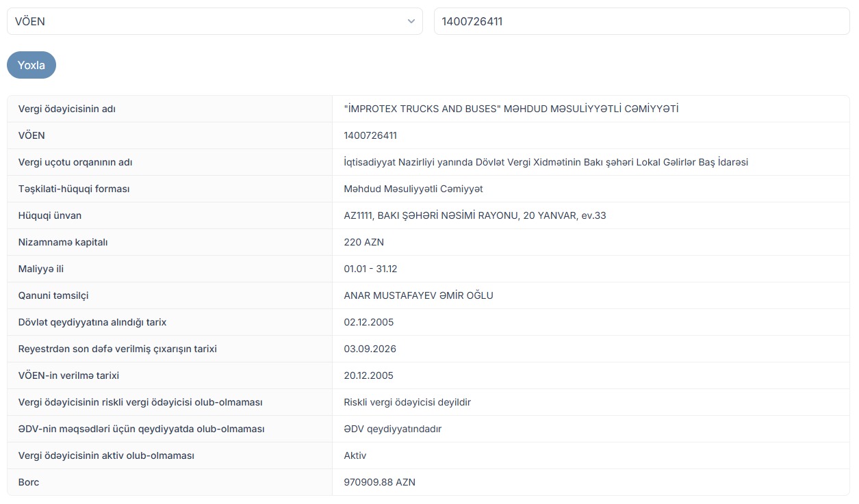Open the VÖEN search type dropdown
The image size is (859, 504).
(215, 21)
